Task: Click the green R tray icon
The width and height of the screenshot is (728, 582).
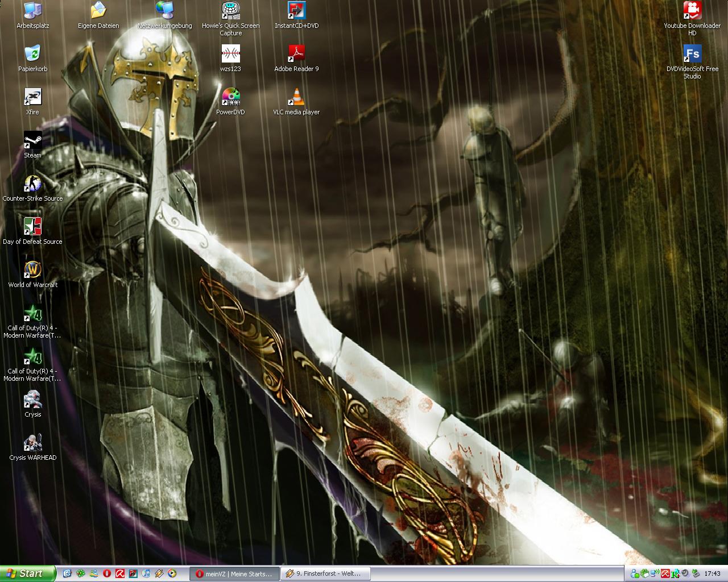Action: 676,573
